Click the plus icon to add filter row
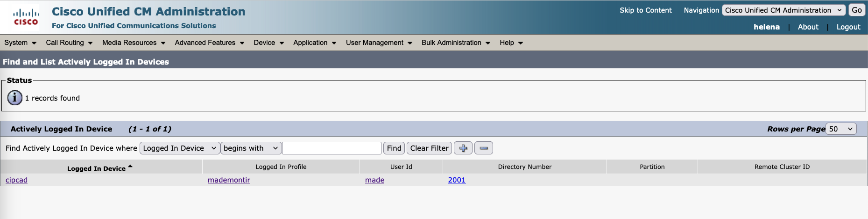 click(x=463, y=148)
